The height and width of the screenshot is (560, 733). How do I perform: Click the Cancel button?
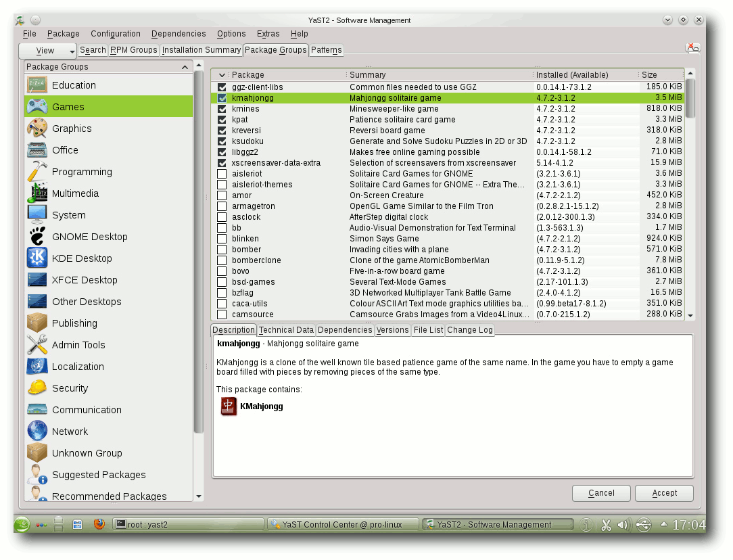pos(601,493)
